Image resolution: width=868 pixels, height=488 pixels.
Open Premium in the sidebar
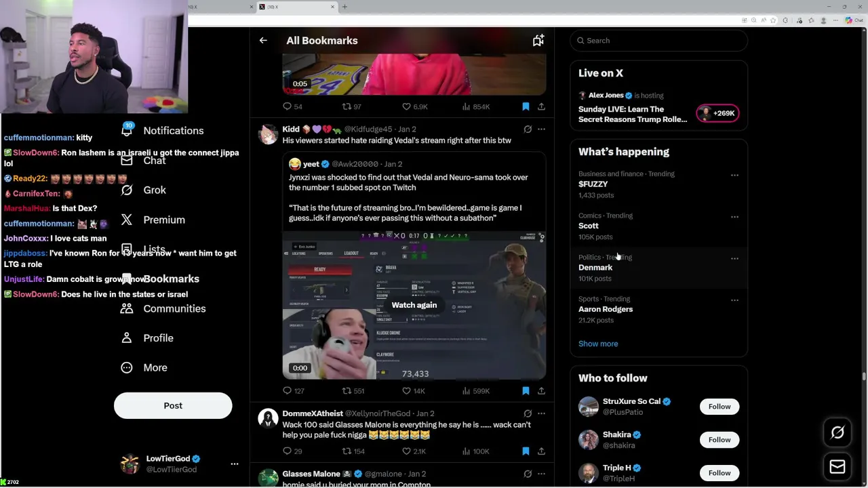(153, 220)
